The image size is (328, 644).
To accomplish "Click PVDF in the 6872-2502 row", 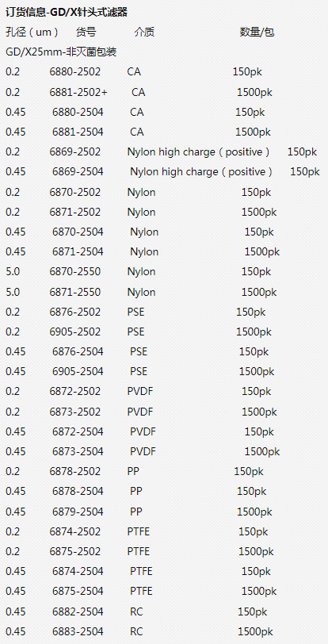I will 140,392.
